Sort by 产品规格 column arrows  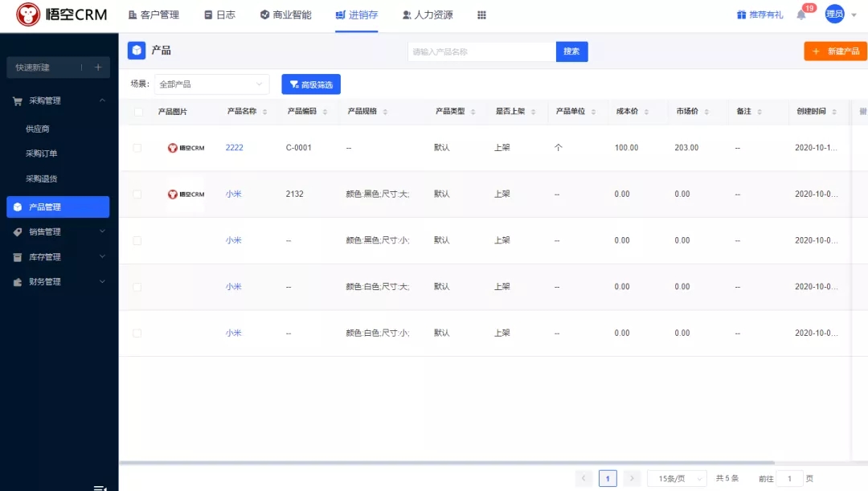(x=385, y=112)
